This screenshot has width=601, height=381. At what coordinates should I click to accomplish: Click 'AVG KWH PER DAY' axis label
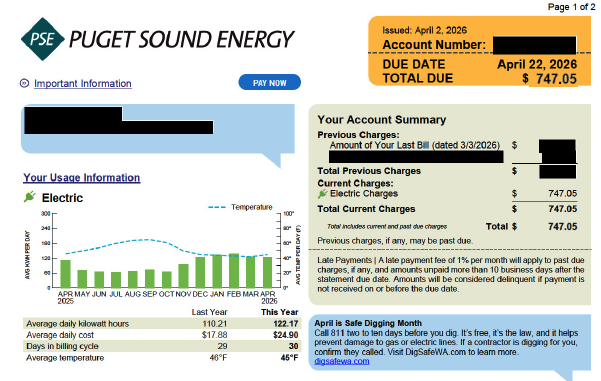28,255
